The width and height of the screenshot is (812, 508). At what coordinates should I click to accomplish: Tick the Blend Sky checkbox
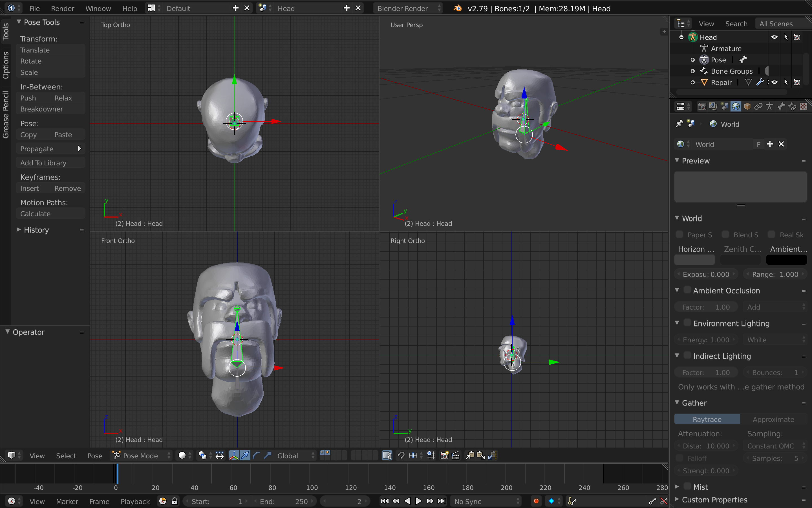(725, 235)
